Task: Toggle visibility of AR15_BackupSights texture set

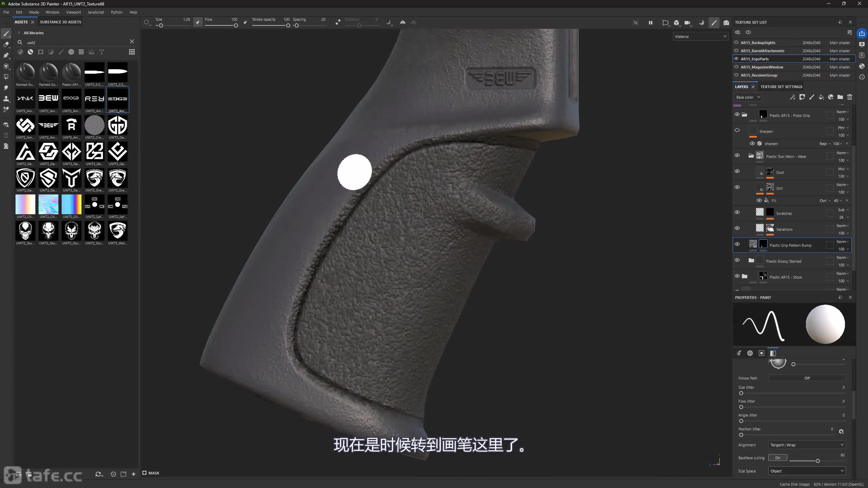Action: coord(736,43)
